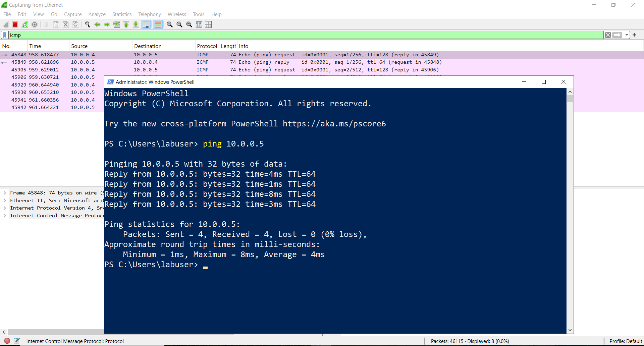Screen dimensions: 644x346
Task: Zoom out main window text
Action: pos(179,24)
